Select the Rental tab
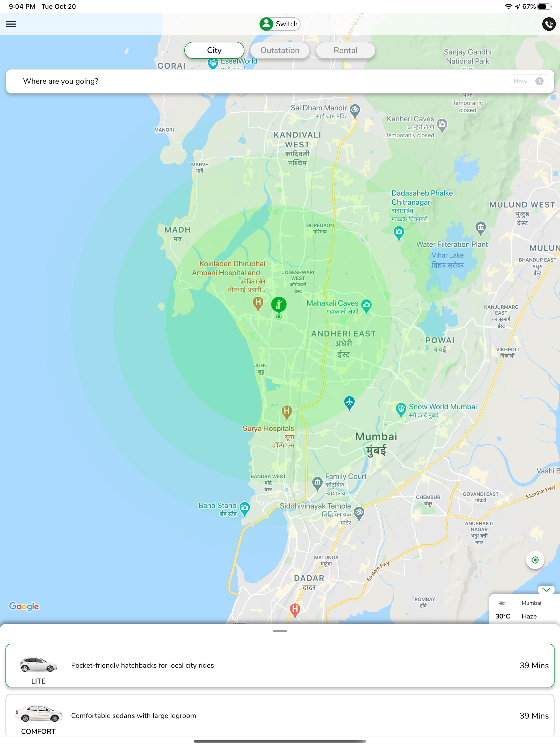Screen dimensions: 560x747 pos(345,50)
